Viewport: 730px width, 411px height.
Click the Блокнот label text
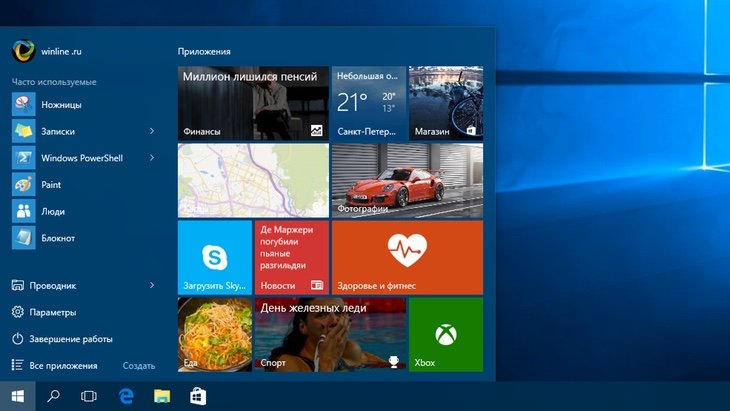tap(58, 238)
